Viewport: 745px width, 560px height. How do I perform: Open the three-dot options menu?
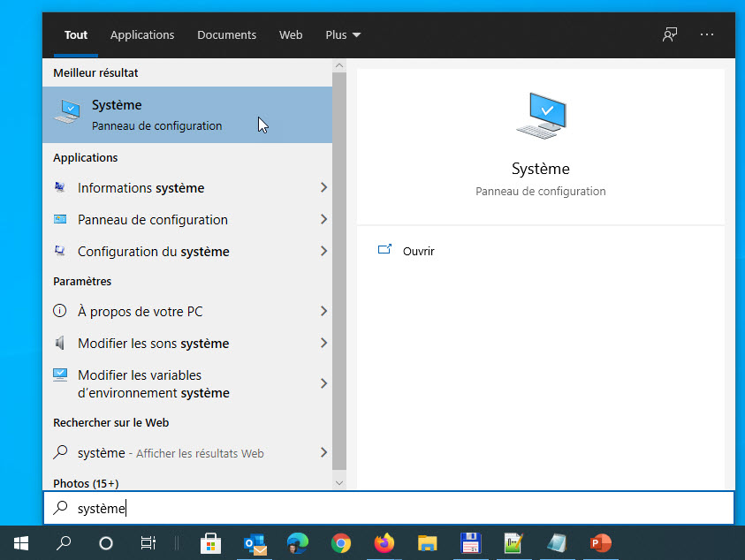click(x=707, y=34)
